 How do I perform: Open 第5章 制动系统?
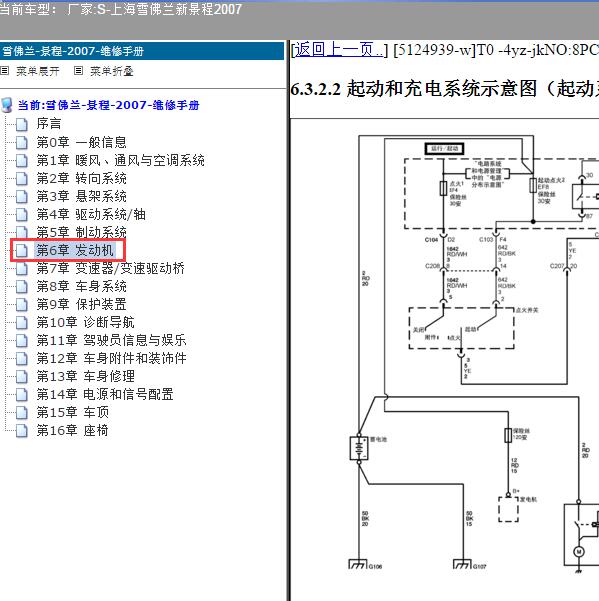[x=81, y=232]
